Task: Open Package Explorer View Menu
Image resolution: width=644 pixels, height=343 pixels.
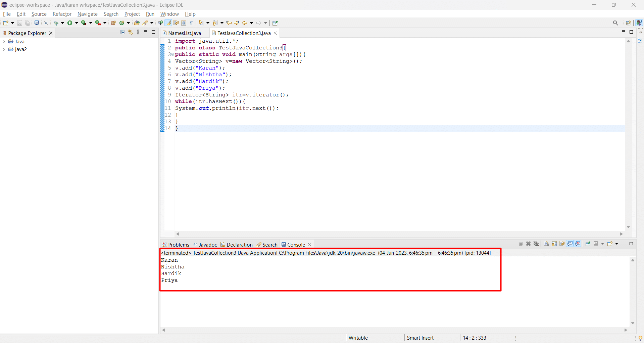Action: tap(138, 32)
